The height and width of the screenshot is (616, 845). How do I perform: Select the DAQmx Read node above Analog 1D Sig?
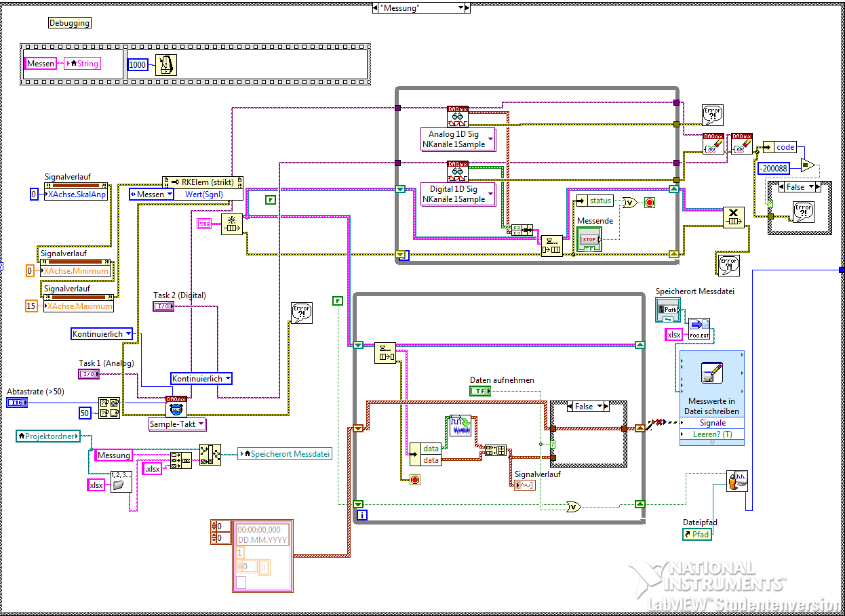pos(458,117)
